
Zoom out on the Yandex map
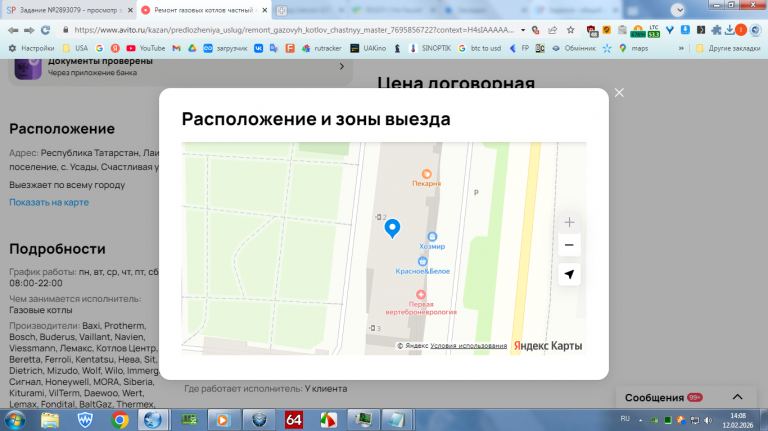click(569, 245)
